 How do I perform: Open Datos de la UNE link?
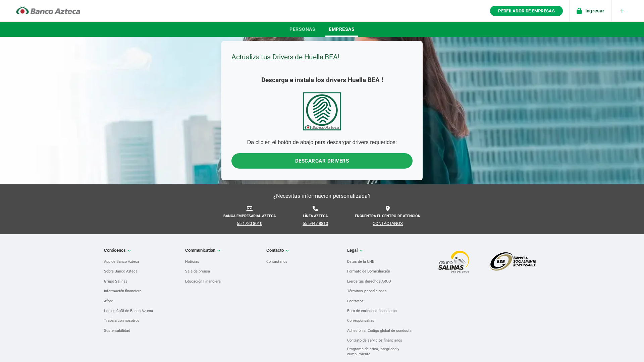(x=361, y=262)
